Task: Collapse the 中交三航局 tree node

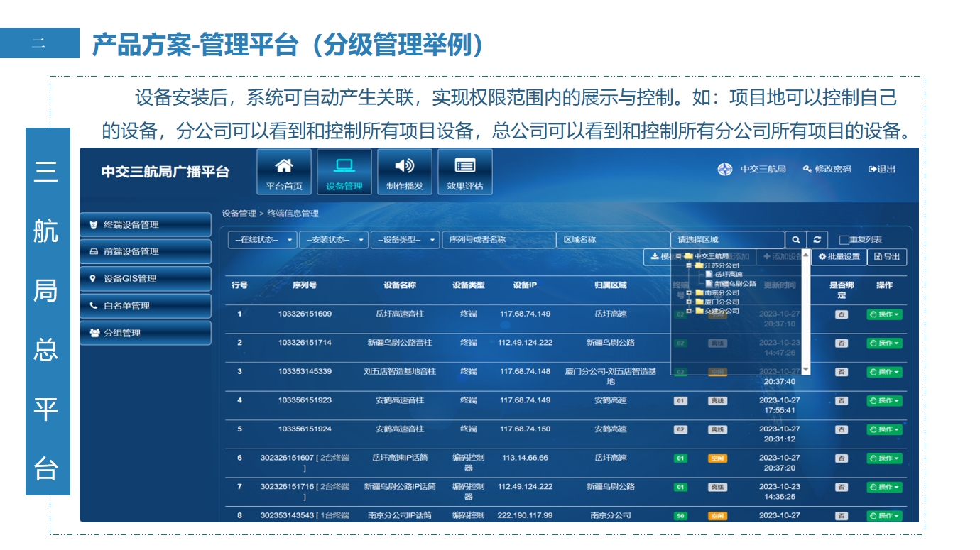Action: 679,256
